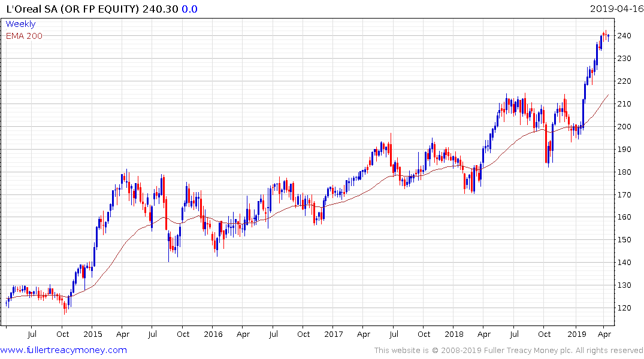
Task: Click the 2017 year axis label
Action: tap(334, 334)
